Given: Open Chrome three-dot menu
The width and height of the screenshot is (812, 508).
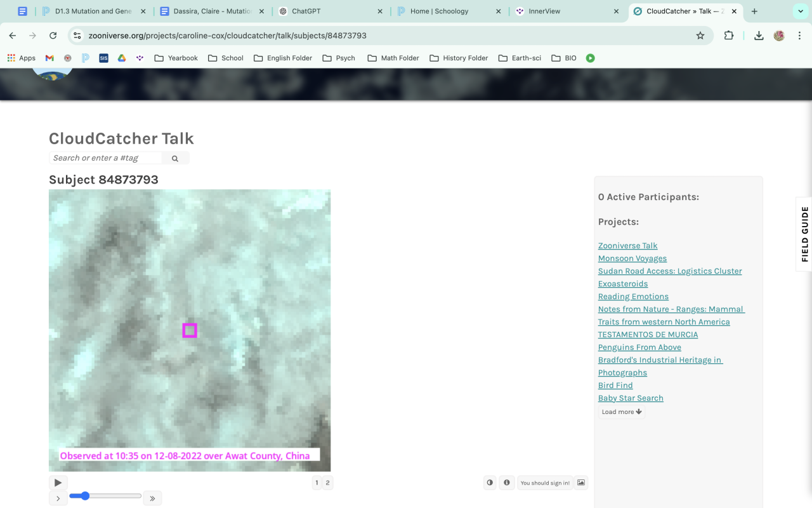Looking at the screenshot, I should click(799, 36).
